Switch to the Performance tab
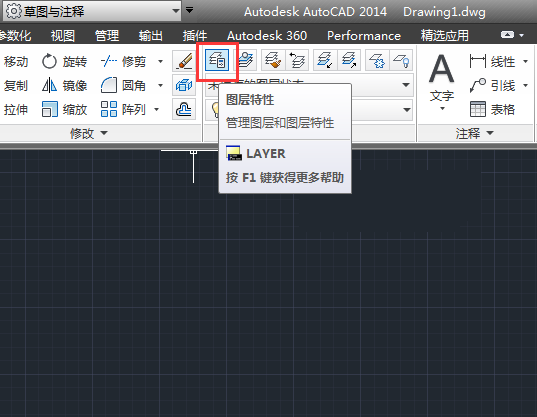Viewport: 537px width, 417px height. (x=364, y=36)
